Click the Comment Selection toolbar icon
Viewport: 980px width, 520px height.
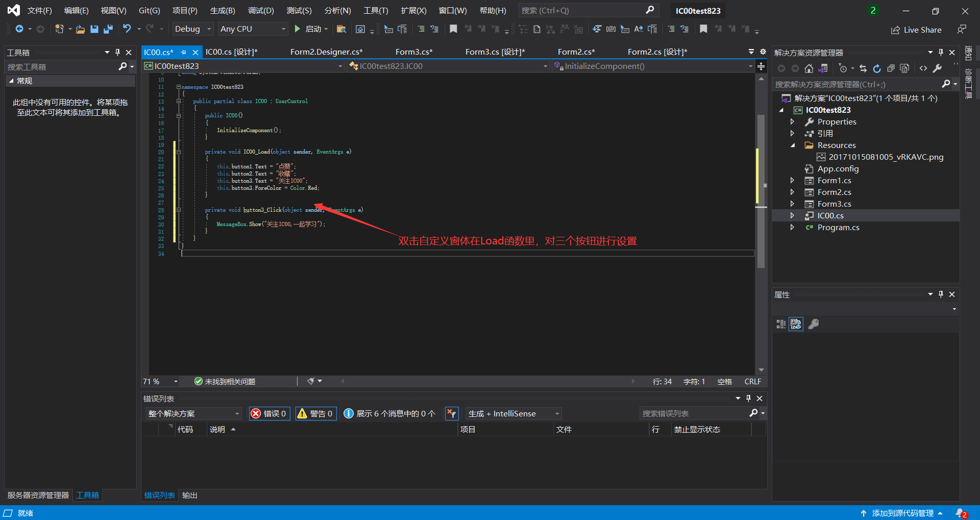click(421, 29)
